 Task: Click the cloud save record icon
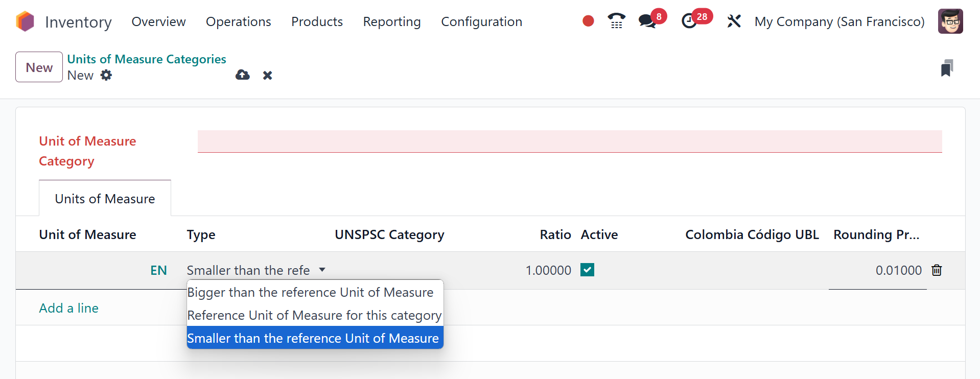click(243, 75)
